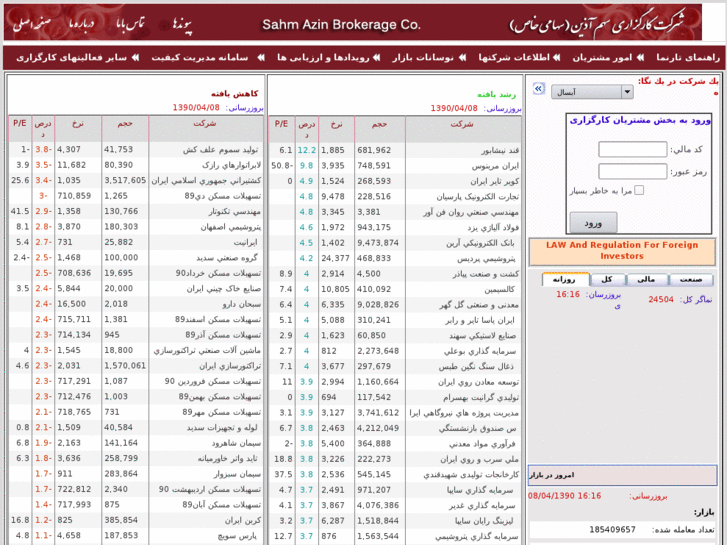
Task: Click the Sahm Azin Brokerage Co. title
Action: [x=341, y=24]
